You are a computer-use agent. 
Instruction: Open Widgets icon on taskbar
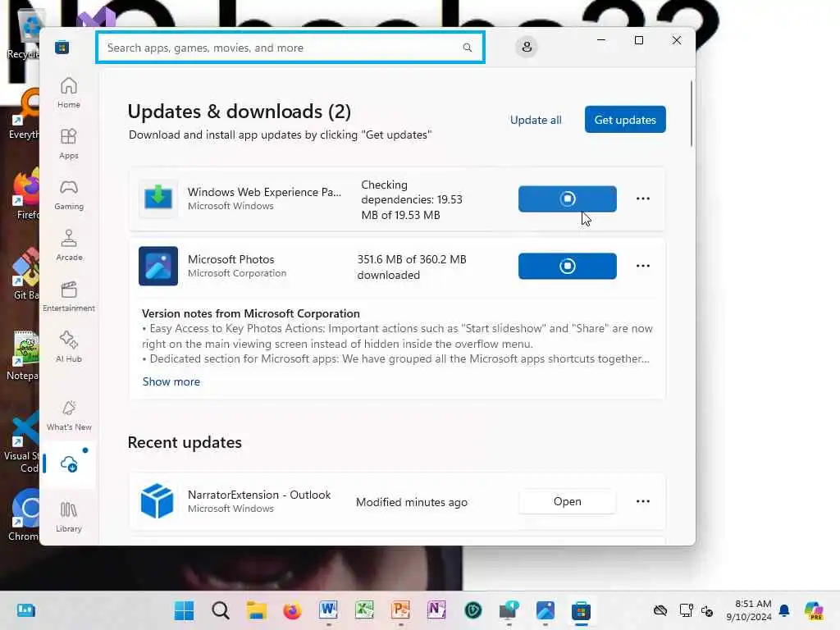tap(25, 610)
